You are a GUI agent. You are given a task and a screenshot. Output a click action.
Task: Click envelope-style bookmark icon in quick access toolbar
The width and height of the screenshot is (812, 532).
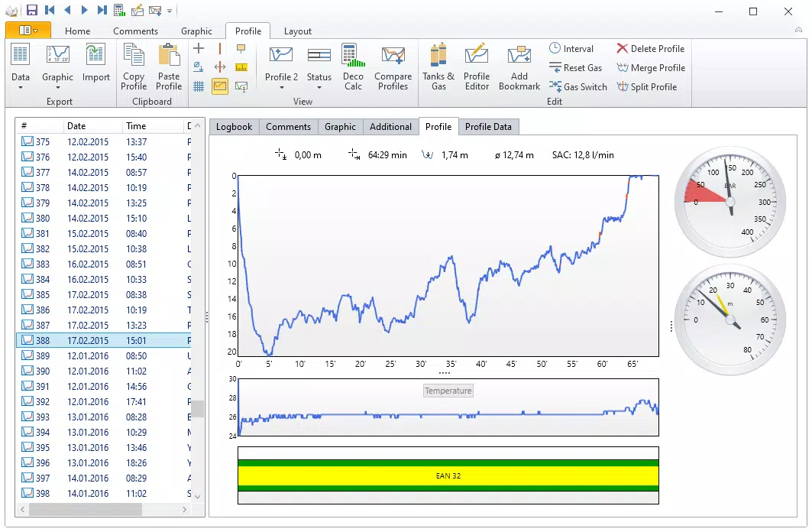tap(154, 10)
